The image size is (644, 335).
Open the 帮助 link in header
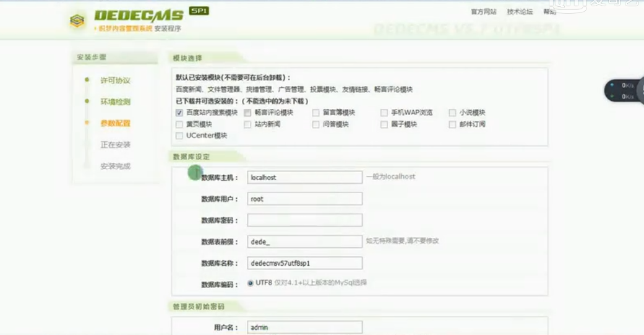coord(549,12)
